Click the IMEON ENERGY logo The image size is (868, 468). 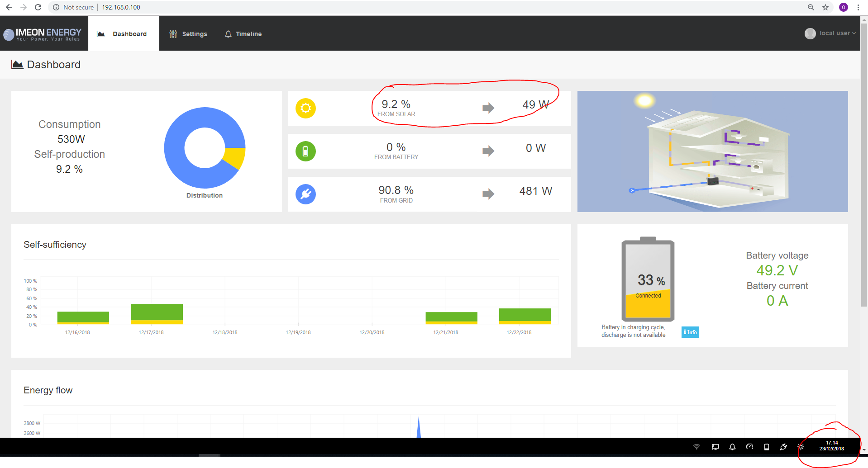click(x=43, y=34)
